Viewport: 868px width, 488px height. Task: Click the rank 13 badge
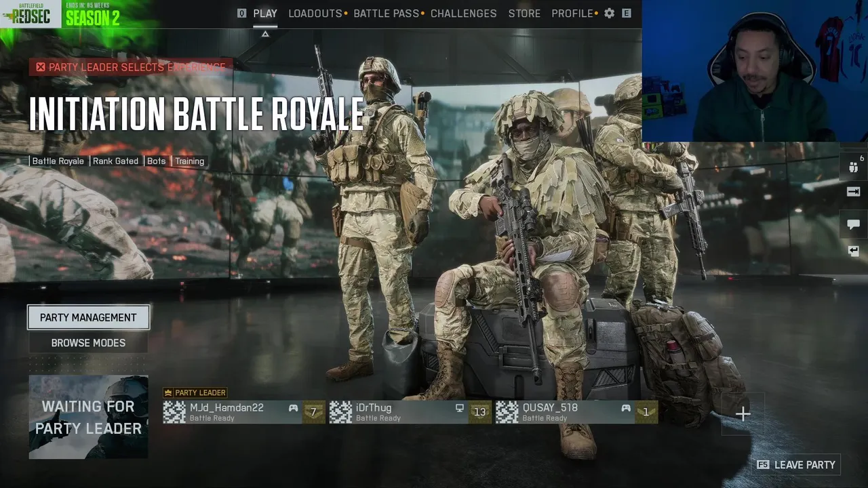pyautogui.click(x=480, y=412)
